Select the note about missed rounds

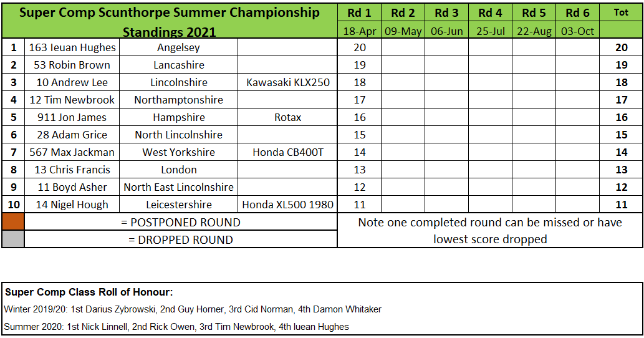click(x=490, y=230)
